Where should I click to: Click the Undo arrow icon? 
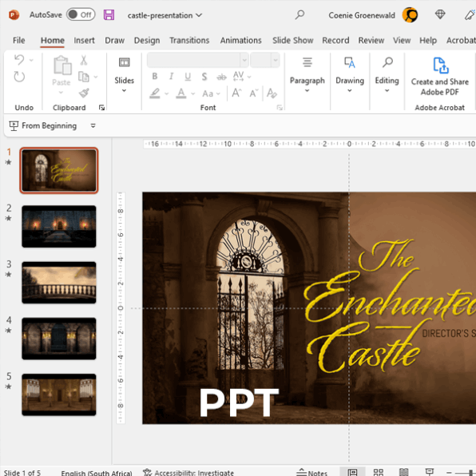(x=19, y=60)
